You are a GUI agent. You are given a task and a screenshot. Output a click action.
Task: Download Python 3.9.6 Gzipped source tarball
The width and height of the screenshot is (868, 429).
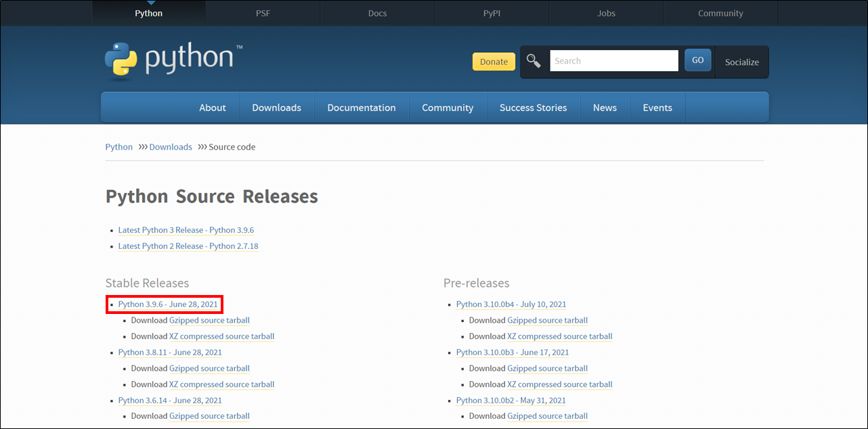(209, 321)
